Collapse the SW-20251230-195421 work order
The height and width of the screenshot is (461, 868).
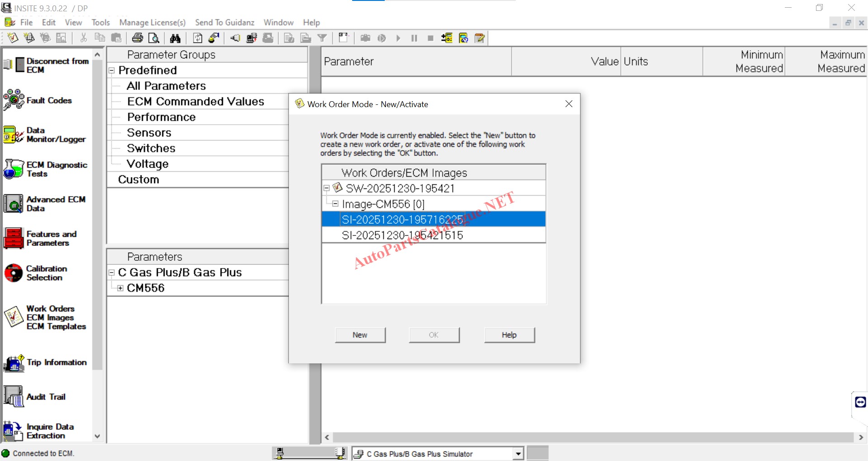[x=326, y=188]
